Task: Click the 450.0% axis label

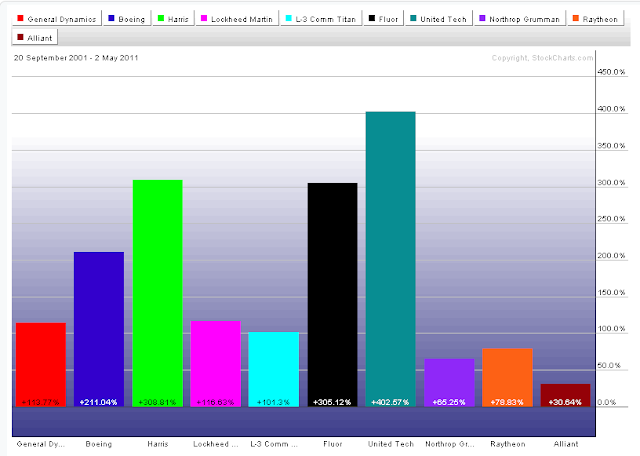Action: pyautogui.click(x=611, y=72)
